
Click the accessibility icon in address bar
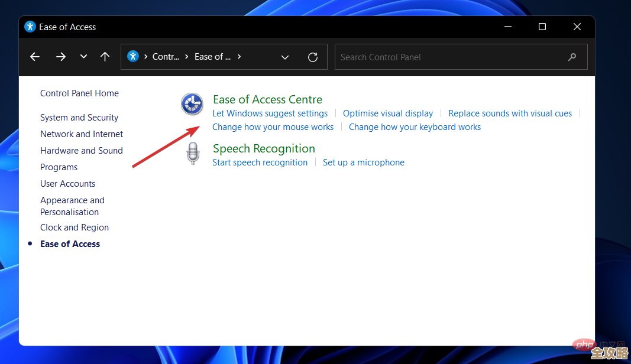(133, 57)
